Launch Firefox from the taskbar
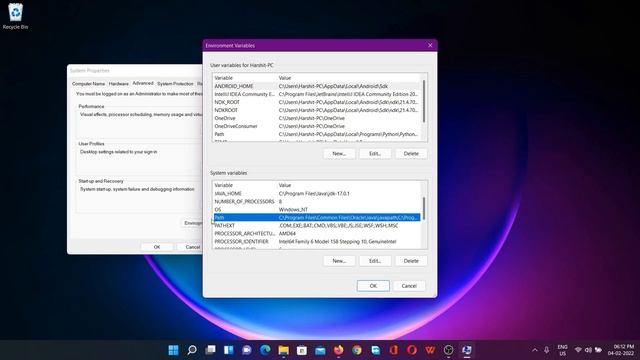 (339, 350)
